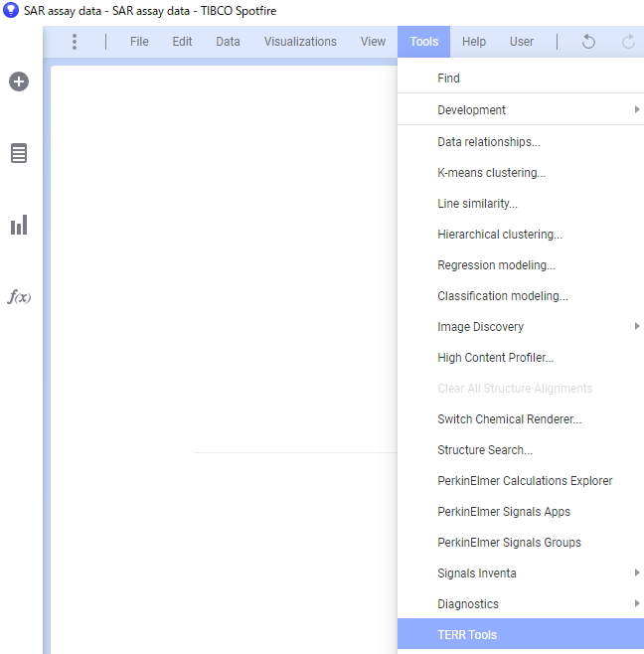
Task: Open PerkinElmer Calculations Explorer
Action: click(x=525, y=481)
